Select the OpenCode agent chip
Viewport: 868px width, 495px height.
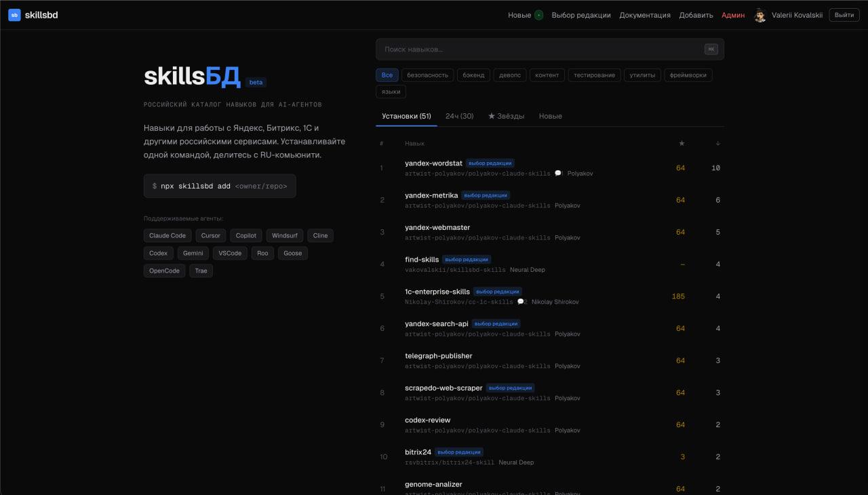pyautogui.click(x=165, y=271)
